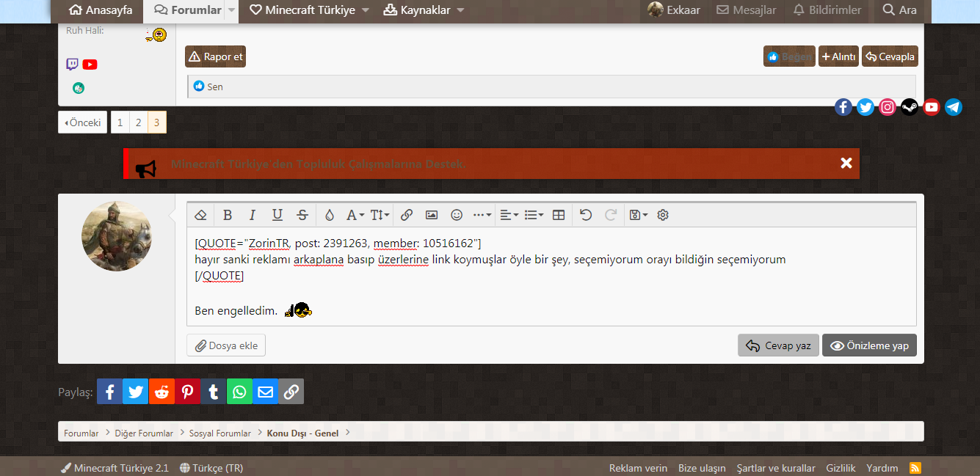Click the undo icon in editor
This screenshot has height=476, width=980.
586,215
